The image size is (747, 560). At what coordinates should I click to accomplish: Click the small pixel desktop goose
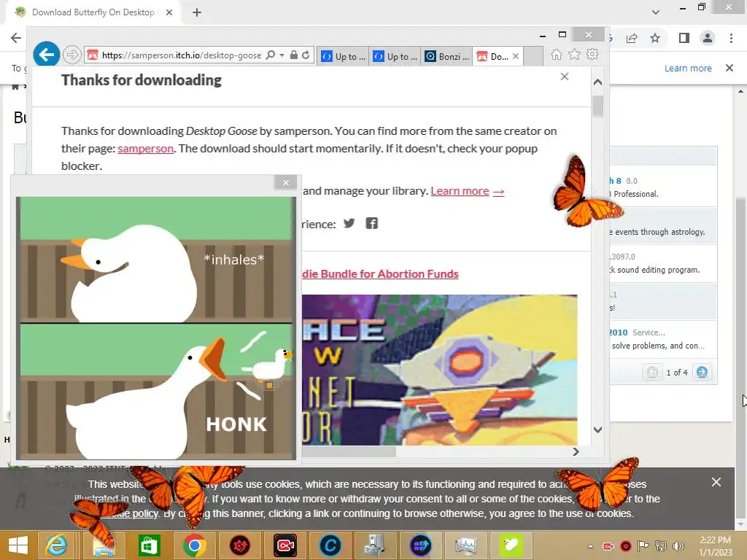pyautogui.click(x=270, y=367)
